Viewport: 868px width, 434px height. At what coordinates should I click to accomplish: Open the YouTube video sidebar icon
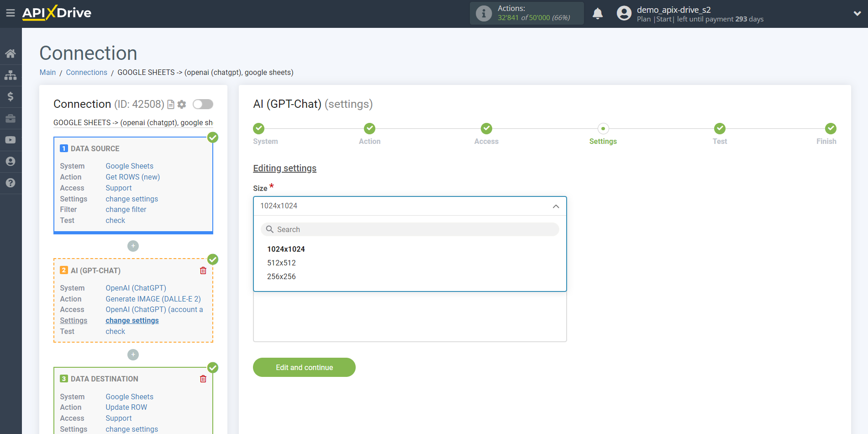(x=11, y=140)
